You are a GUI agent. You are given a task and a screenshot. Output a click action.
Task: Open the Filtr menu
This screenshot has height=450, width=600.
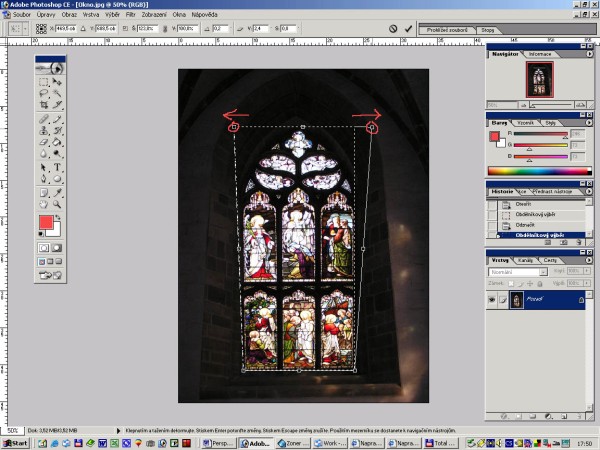pos(130,15)
